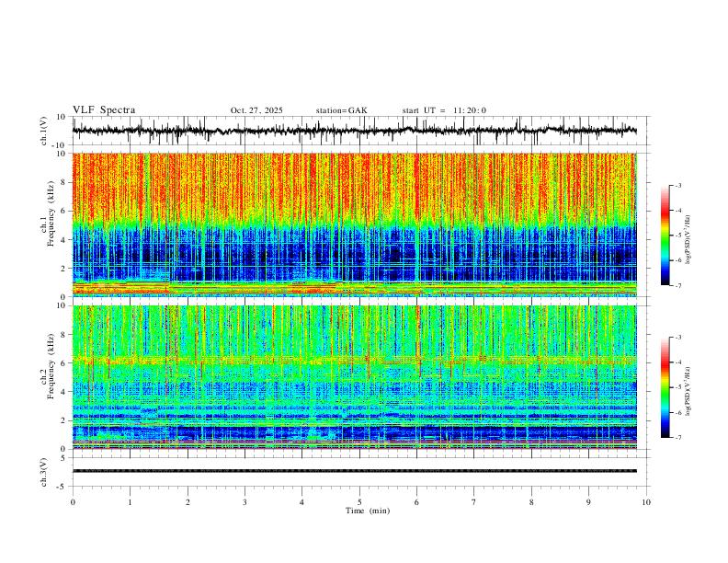Click time axis tick label "2"
This screenshot has width=728, height=563.
(x=188, y=502)
